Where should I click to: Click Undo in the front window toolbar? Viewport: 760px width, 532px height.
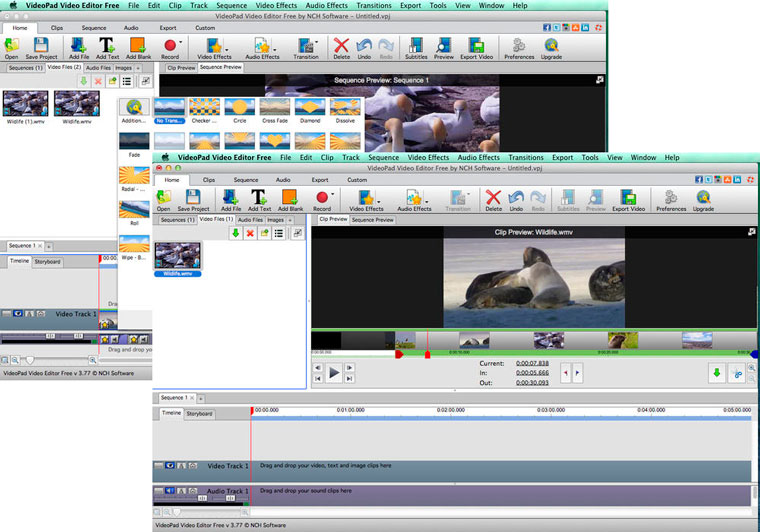[x=517, y=201]
